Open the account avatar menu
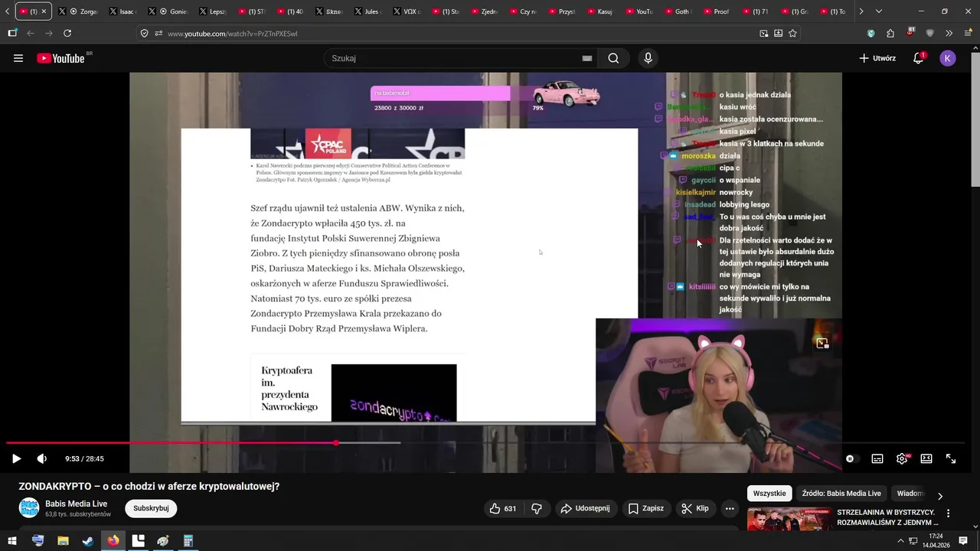980x551 pixels. click(x=948, y=58)
